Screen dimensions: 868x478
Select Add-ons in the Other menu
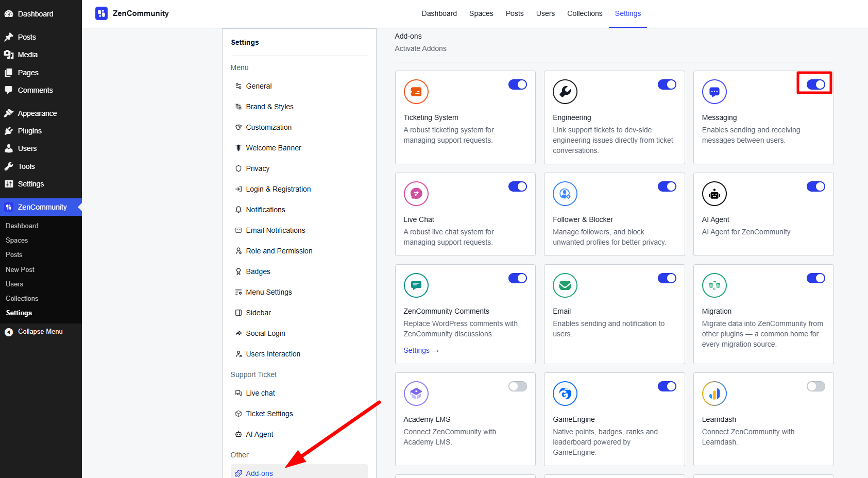tap(299, 473)
